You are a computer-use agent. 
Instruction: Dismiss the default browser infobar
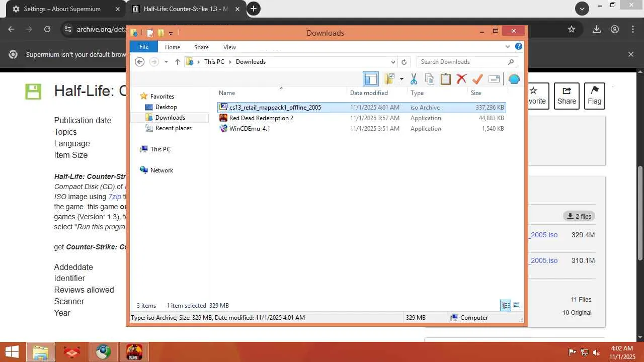631,54
